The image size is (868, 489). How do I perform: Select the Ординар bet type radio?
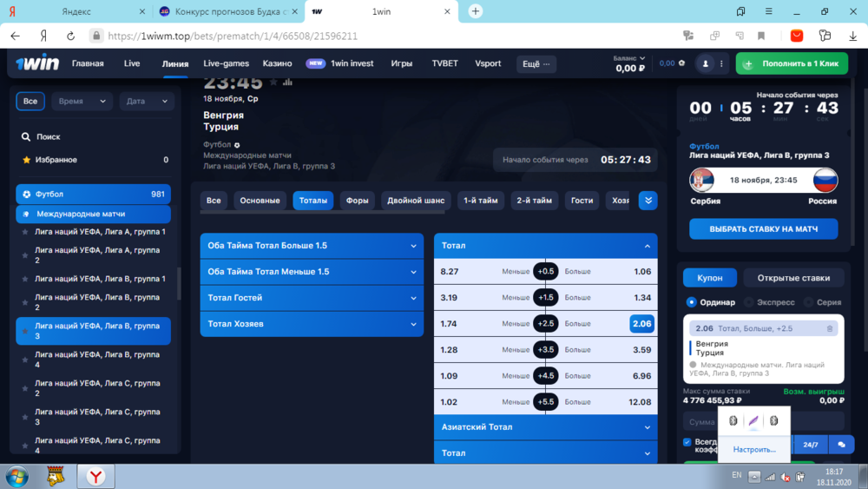point(691,302)
